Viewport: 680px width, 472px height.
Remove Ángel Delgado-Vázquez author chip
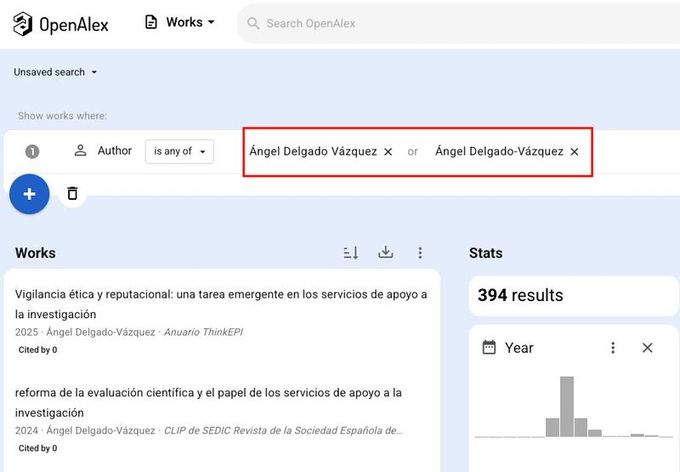(x=574, y=152)
